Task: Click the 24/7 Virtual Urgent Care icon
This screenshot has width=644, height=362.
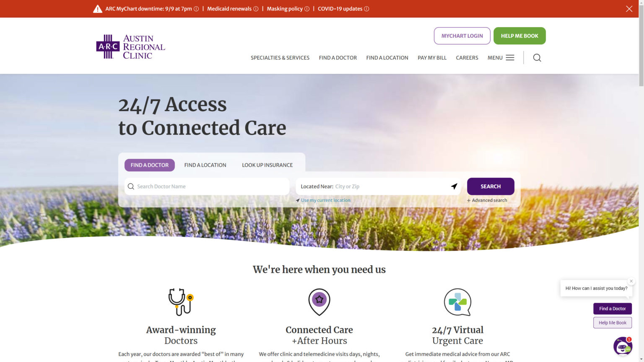Action: pos(458,302)
